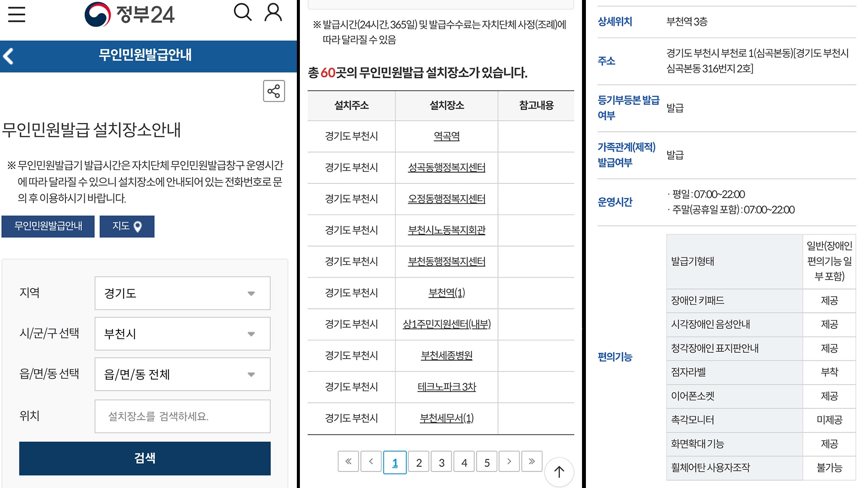The height and width of the screenshot is (488, 868).
Task: Select the 무인민원발급안내 tab
Action: (x=48, y=226)
